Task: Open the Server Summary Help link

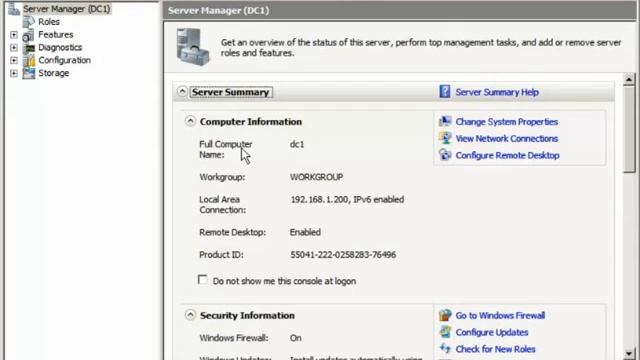Action: point(497,92)
